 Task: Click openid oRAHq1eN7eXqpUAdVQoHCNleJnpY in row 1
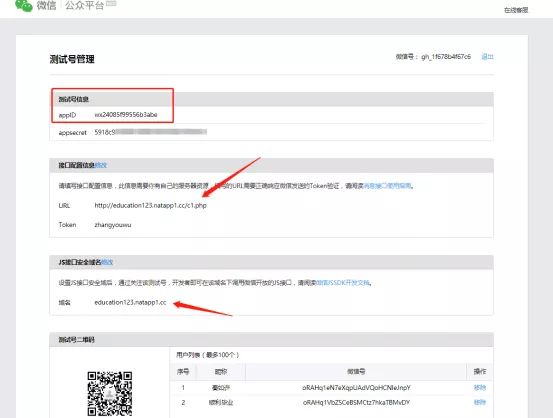(356, 388)
